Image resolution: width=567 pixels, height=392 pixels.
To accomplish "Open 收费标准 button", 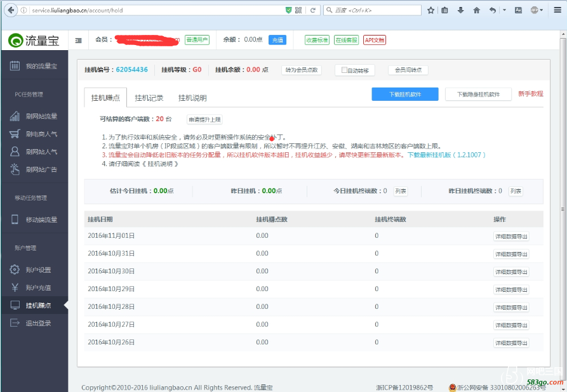I will [317, 40].
